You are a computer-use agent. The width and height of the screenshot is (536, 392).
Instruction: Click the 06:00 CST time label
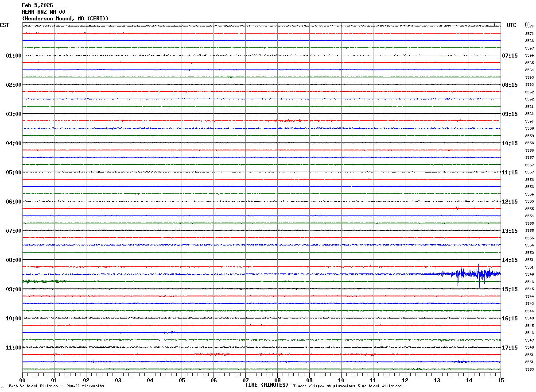[x=13, y=202]
